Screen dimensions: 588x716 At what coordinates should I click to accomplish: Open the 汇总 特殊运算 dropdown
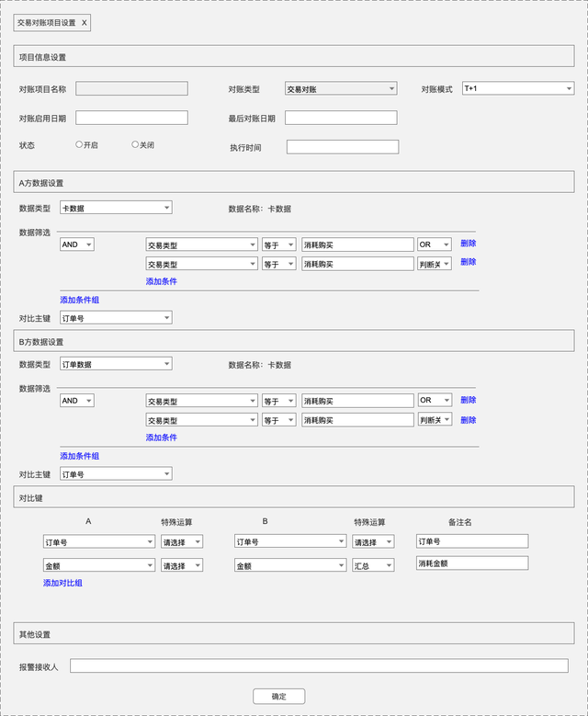373,565
